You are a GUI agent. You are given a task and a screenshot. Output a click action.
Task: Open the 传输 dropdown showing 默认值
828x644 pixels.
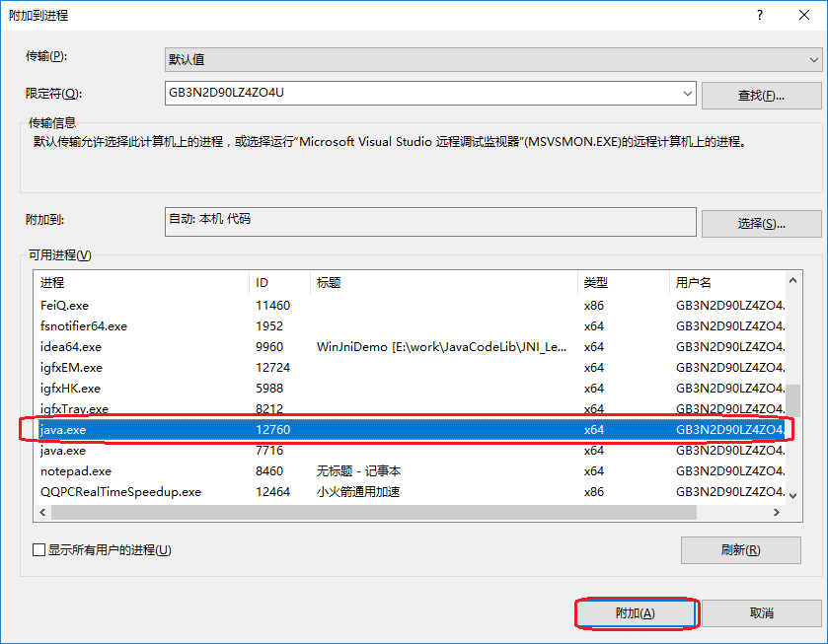tap(493, 59)
